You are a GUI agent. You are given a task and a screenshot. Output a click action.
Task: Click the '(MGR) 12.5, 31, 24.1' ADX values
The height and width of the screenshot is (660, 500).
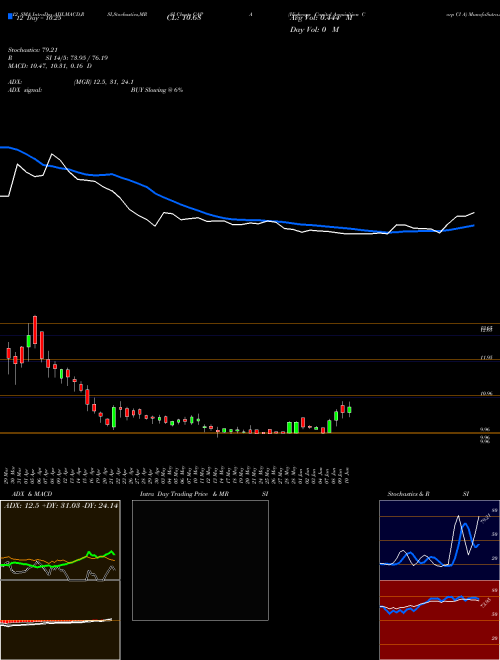[x=104, y=82]
